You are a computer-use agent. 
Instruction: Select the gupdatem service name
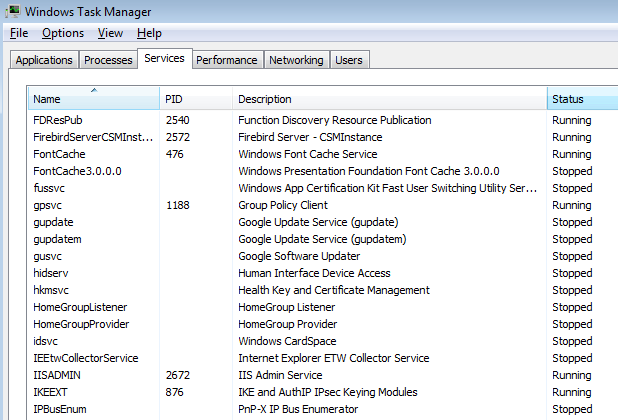57,239
